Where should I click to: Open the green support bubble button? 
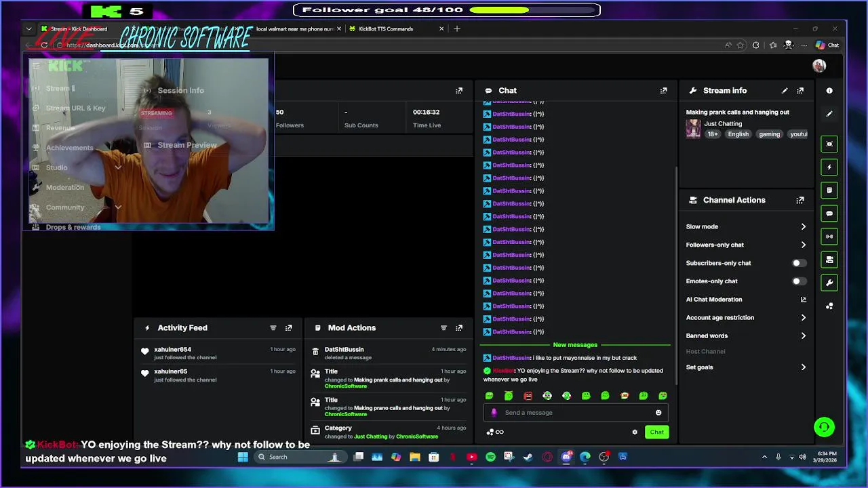tap(824, 427)
